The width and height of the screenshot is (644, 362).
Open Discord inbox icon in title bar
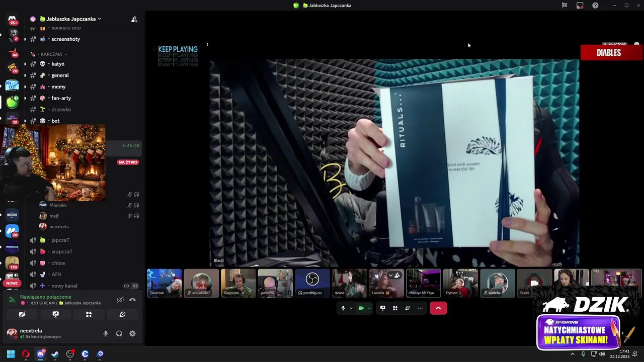tap(580, 6)
